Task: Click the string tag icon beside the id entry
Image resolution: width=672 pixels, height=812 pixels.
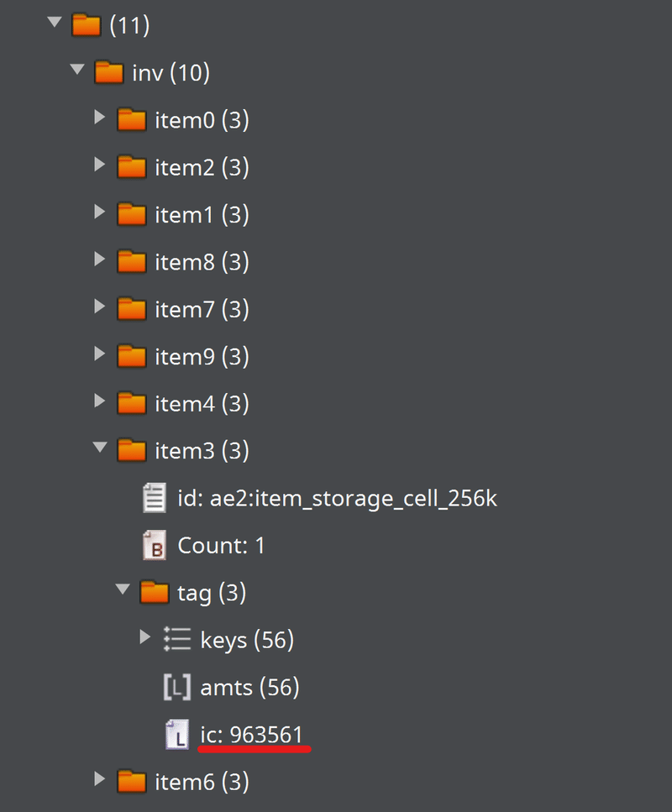Action: click(x=155, y=497)
